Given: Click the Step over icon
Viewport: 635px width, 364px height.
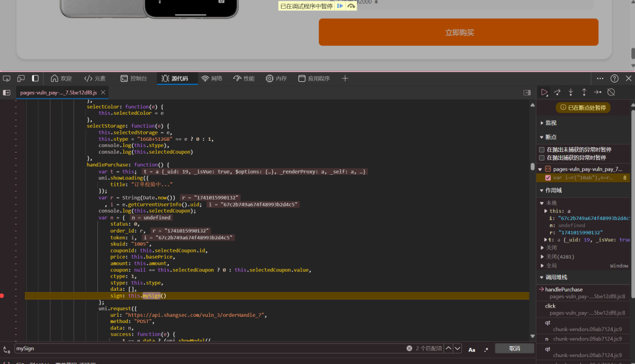Looking at the screenshot, I should pos(557,92).
